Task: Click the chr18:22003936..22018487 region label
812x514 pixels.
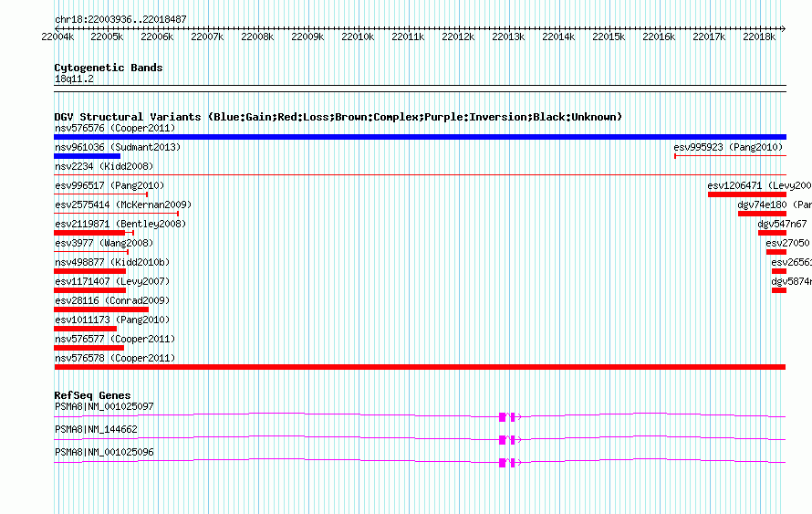Action: tap(120, 19)
